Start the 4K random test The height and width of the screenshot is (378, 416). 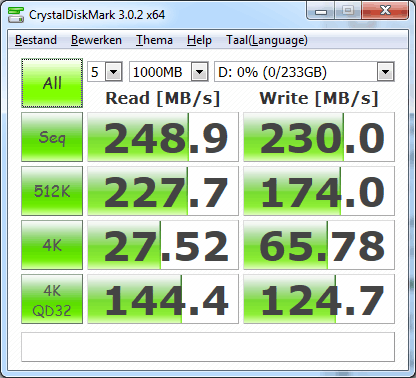(x=52, y=245)
